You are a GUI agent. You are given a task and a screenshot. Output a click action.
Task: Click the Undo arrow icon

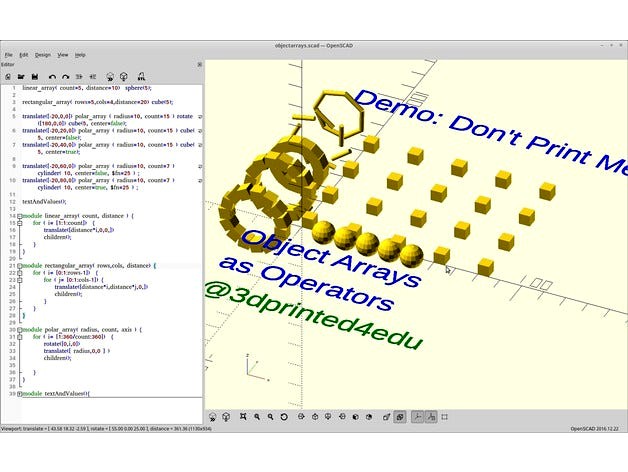click(52, 77)
